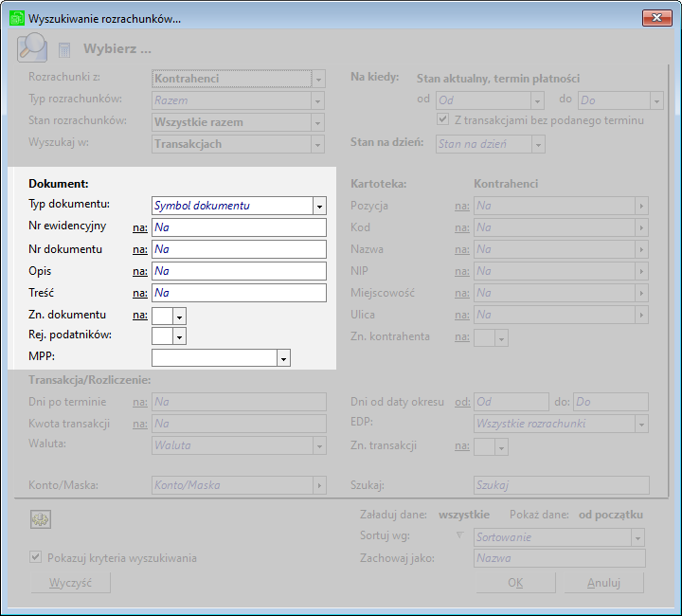Click the settings gear icon at bottom left
This screenshot has width=682, height=616.
[x=41, y=519]
